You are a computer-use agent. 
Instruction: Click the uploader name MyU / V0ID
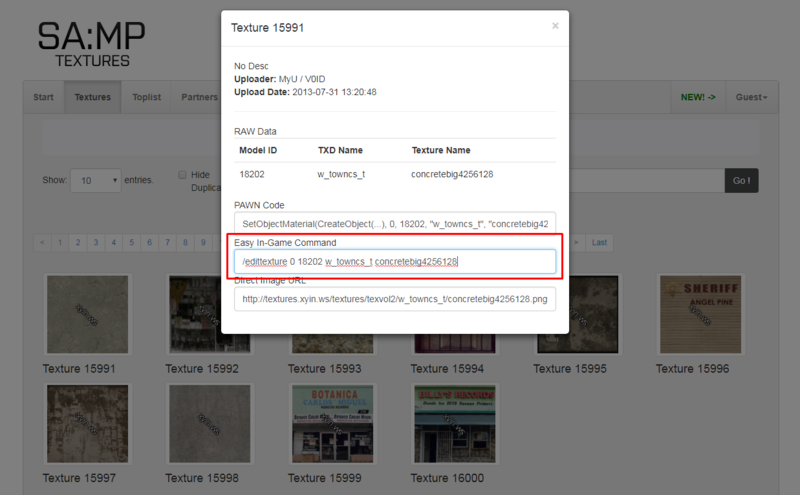[x=302, y=79]
